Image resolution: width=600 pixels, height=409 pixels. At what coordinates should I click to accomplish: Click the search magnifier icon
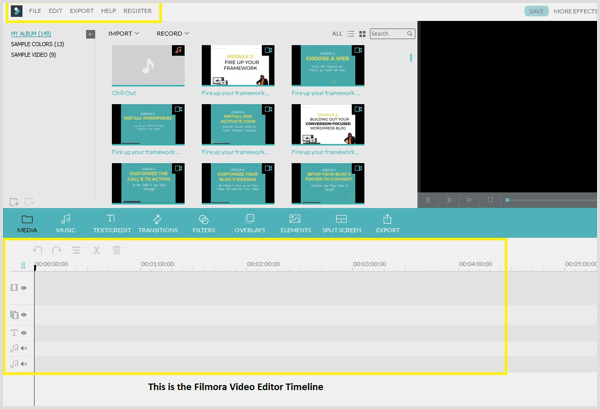409,34
